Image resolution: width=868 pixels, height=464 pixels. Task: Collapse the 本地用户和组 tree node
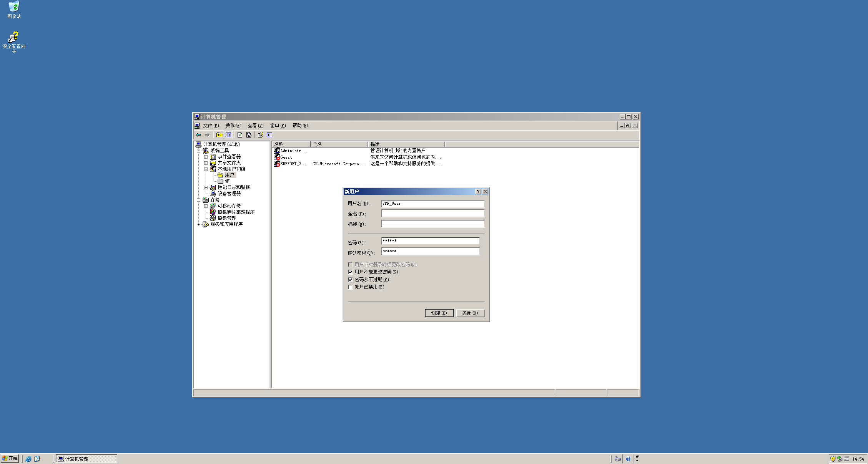206,169
